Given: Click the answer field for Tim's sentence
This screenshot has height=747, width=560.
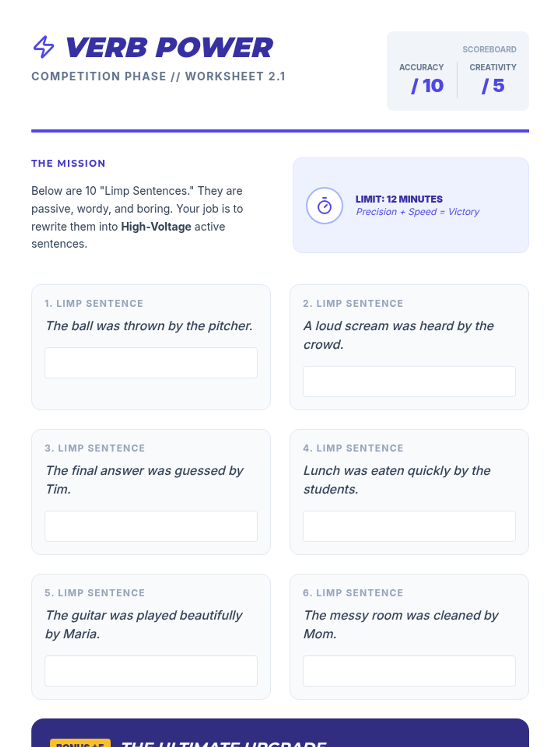Looking at the screenshot, I should click(151, 526).
